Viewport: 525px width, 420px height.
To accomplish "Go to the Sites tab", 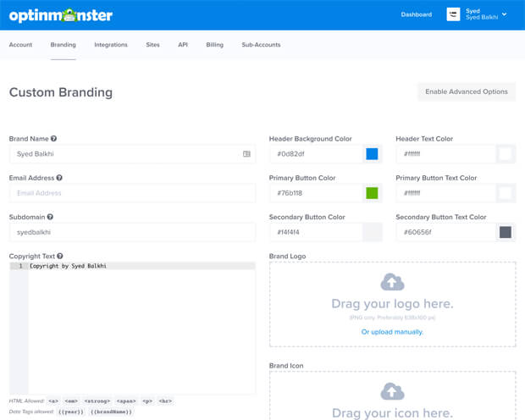I will point(152,45).
